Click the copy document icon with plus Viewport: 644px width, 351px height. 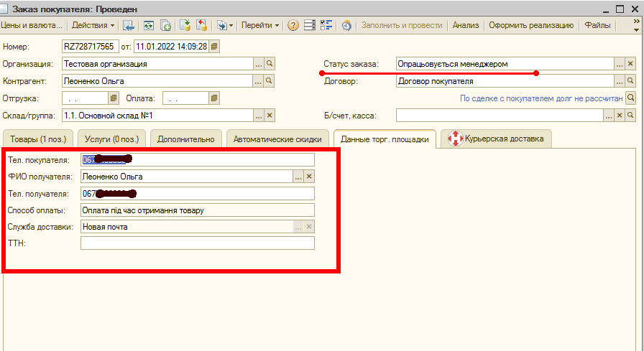coord(165,25)
